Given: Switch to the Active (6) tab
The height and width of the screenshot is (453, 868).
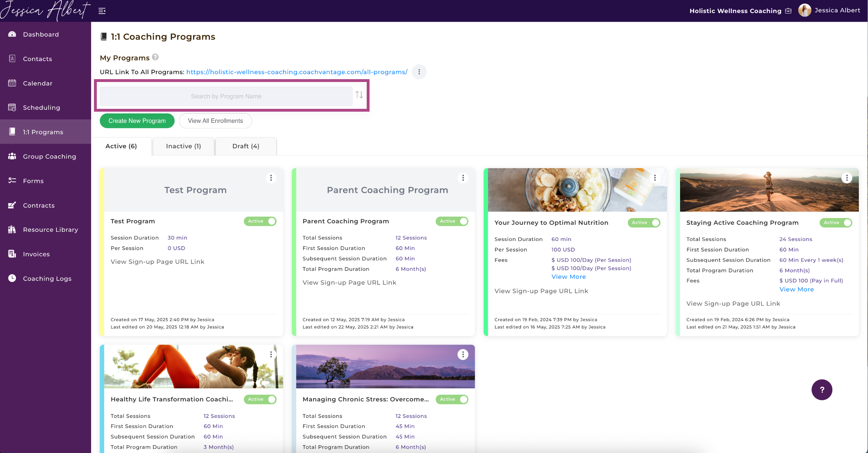Looking at the screenshot, I should point(121,146).
